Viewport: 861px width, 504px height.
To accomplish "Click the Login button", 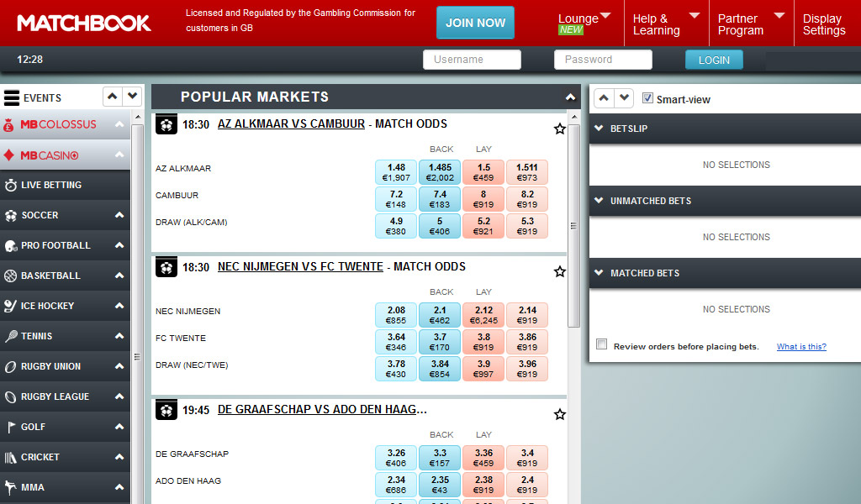I will (714, 60).
